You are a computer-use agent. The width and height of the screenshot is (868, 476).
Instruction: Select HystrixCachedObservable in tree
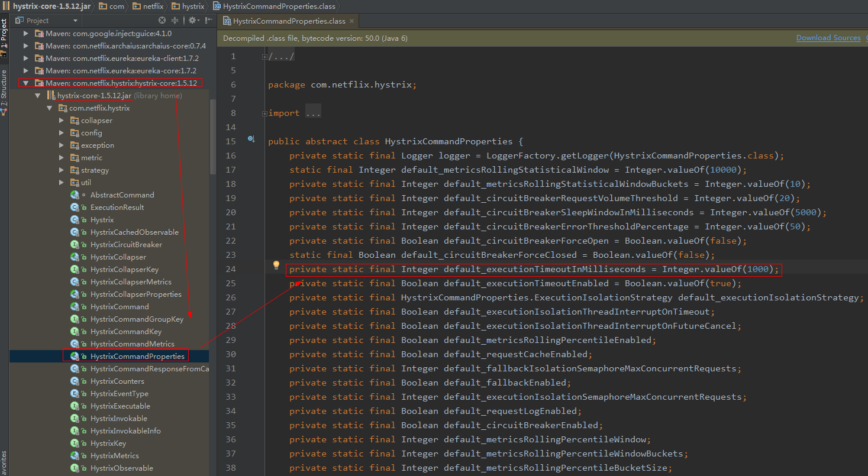pos(134,232)
